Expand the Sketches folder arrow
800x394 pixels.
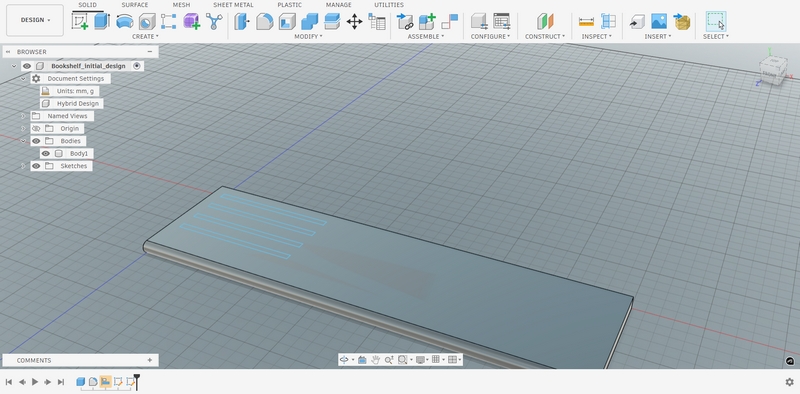(x=23, y=166)
